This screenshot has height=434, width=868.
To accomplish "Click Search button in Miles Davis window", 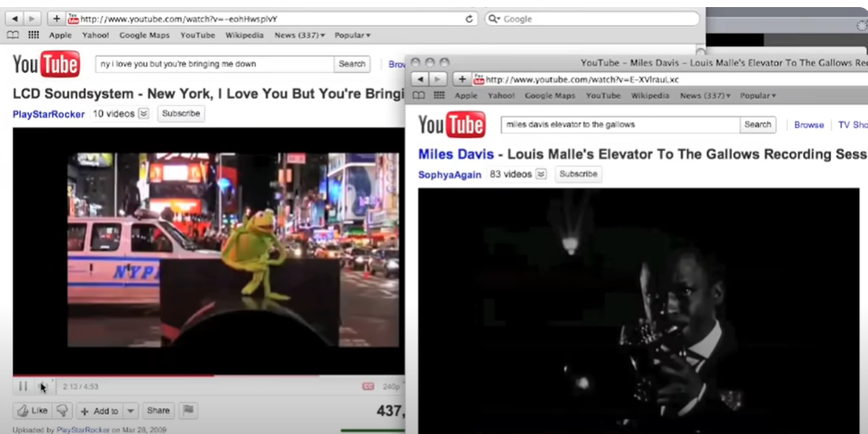I will 758,125.
